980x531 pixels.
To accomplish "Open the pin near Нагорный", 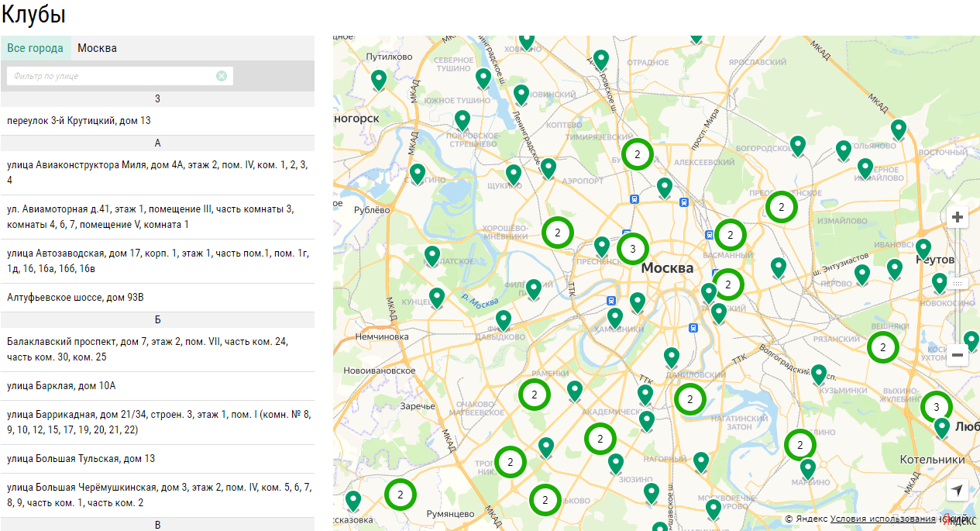I will click(x=701, y=463).
